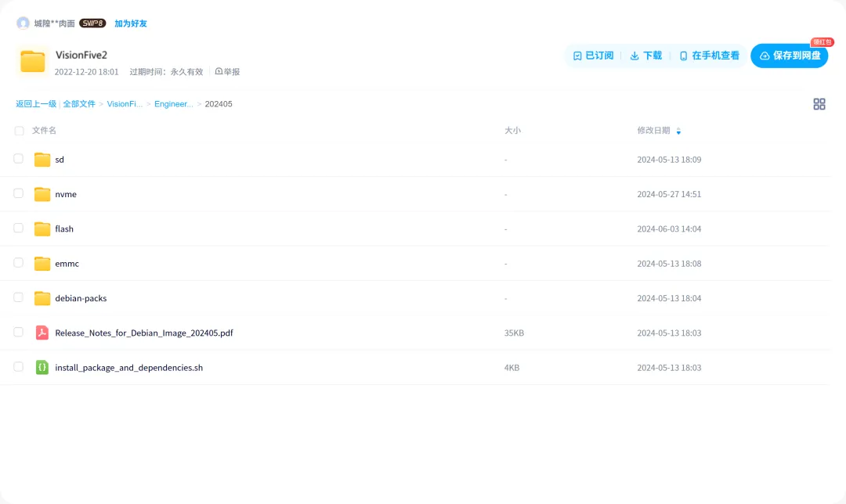Viewport: 846px width, 504px height.
Task: Click the 4KB size value
Action: click(x=512, y=368)
